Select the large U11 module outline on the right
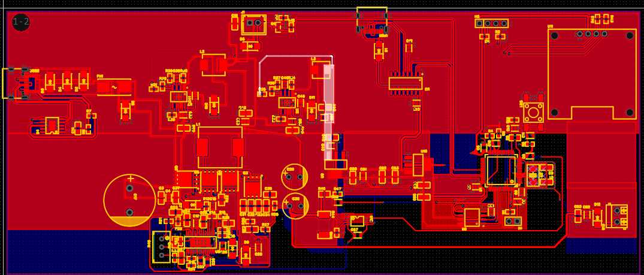Screen dimensions: 644x275 coord(592,73)
